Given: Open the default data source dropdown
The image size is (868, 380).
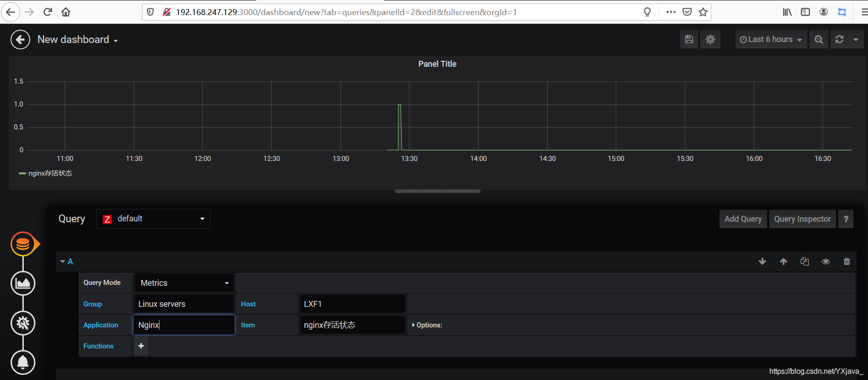Looking at the screenshot, I should coord(153,219).
